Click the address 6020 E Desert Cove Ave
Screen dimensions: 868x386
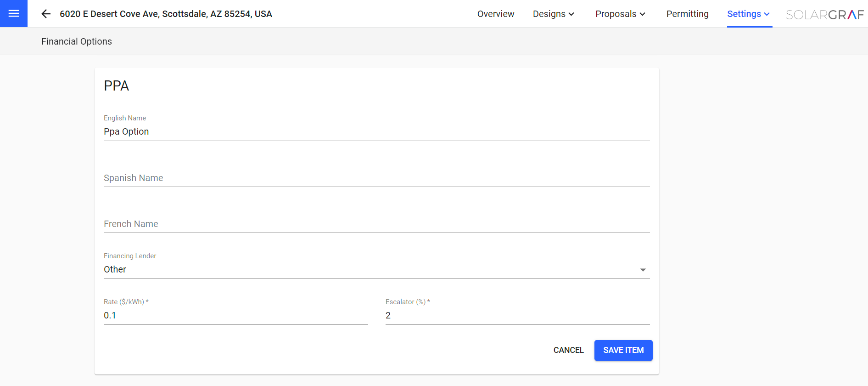(x=166, y=14)
